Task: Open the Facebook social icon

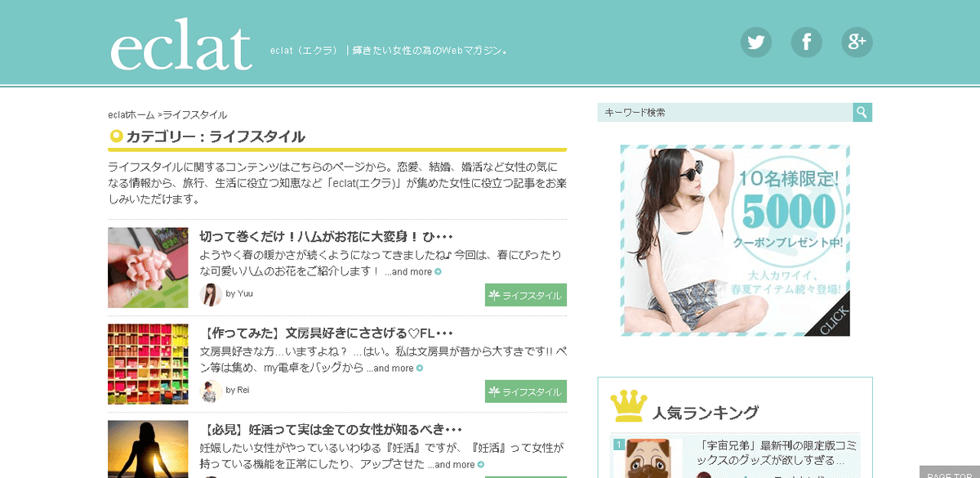Action: pos(807,42)
